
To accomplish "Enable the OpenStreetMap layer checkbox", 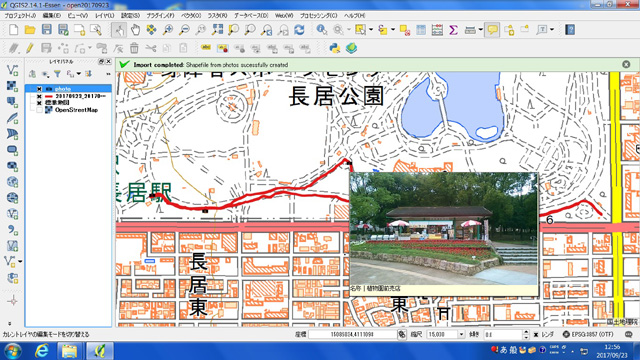I will point(39,110).
